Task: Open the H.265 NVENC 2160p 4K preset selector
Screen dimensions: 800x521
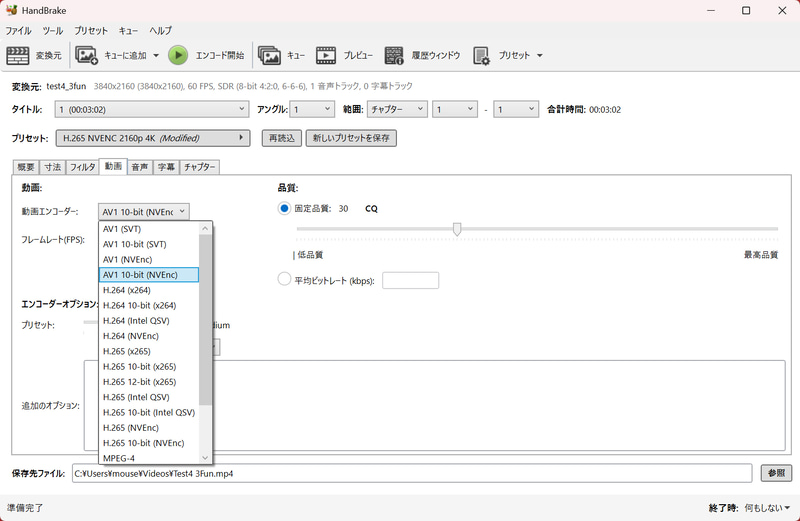Action: (153, 138)
